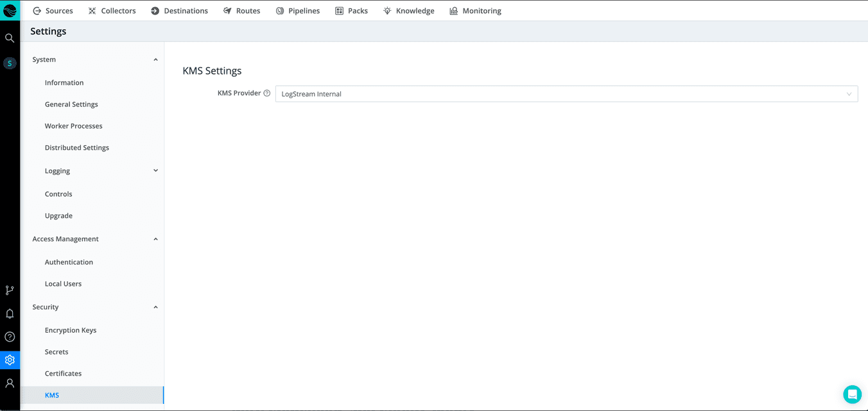868x411 pixels.
Task: Click the settings gear icon
Action: (10, 360)
